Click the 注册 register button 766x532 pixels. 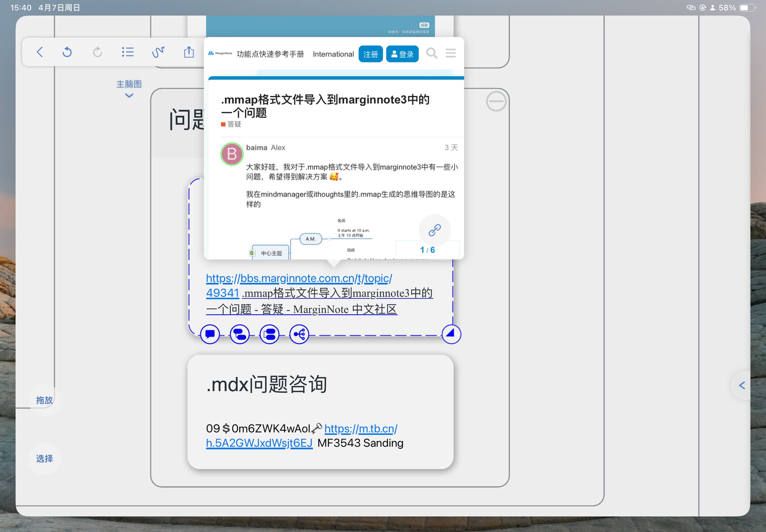(371, 54)
